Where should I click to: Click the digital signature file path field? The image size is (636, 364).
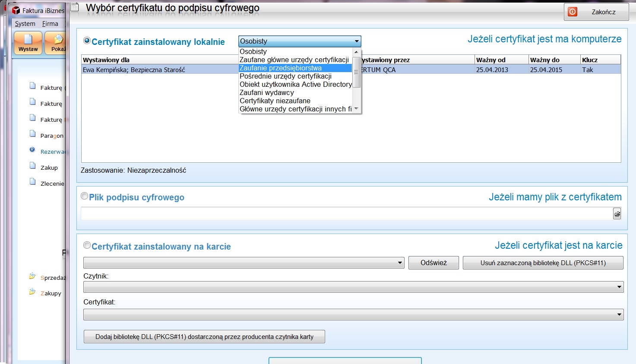pos(345,214)
